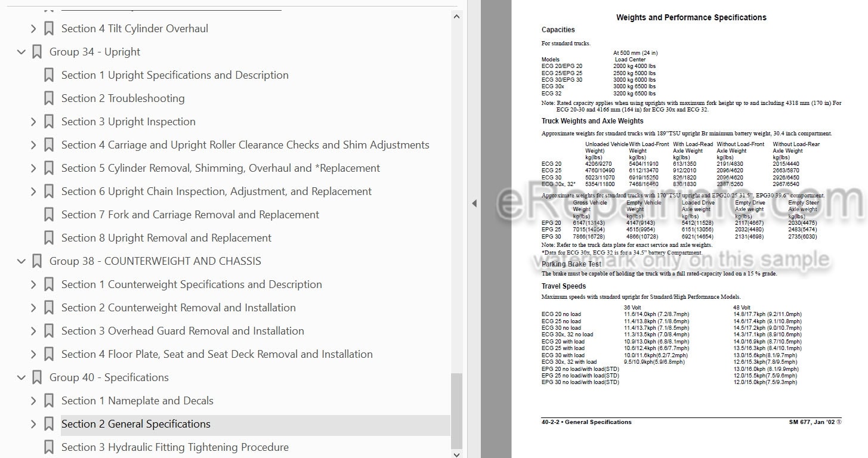
Task: Click bookmark icon of Section 1 Nameplate and Decals
Action: tap(49, 401)
